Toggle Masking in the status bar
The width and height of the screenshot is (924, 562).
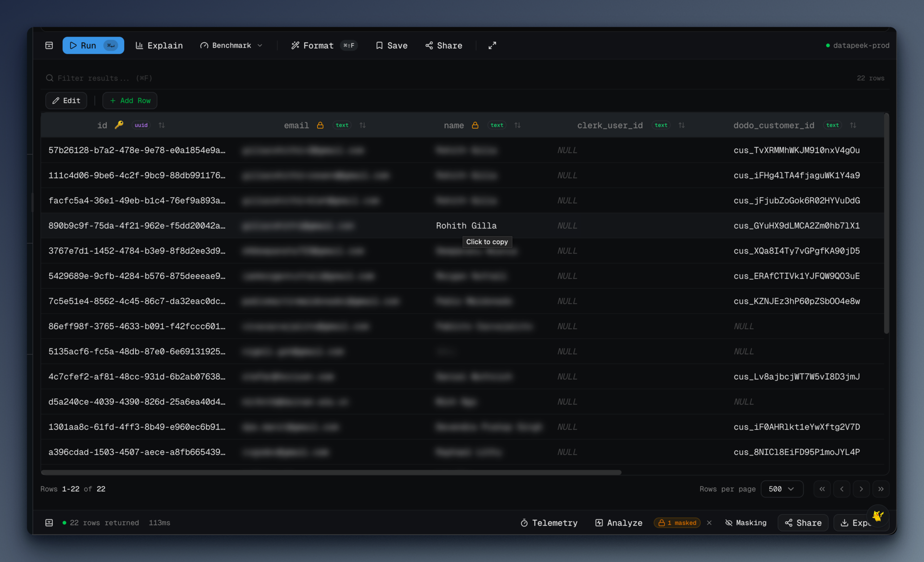click(x=745, y=523)
